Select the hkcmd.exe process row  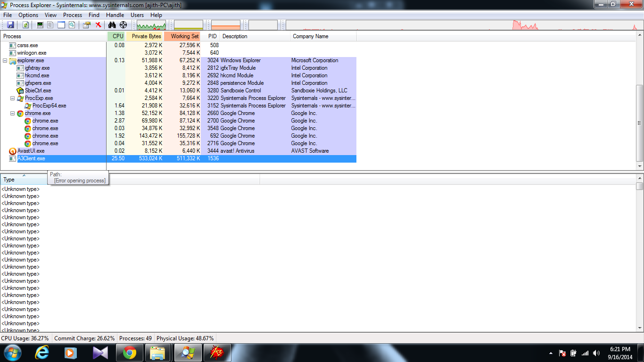point(178,75)
